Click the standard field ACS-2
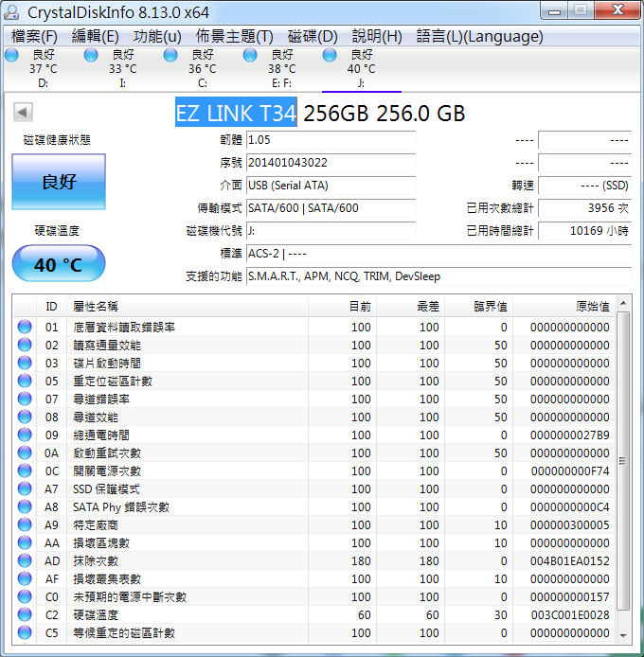This screenshot has width=644, height=657. [x=439, y=254]
